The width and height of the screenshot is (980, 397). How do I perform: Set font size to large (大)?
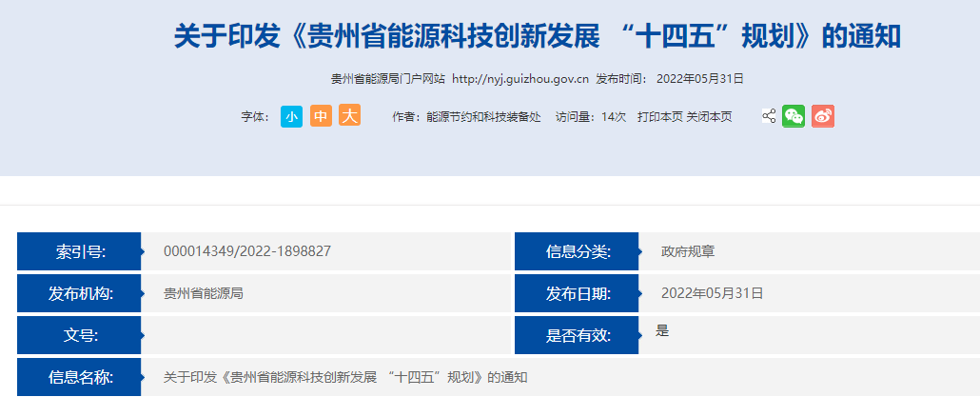click(x=350, y=116)
